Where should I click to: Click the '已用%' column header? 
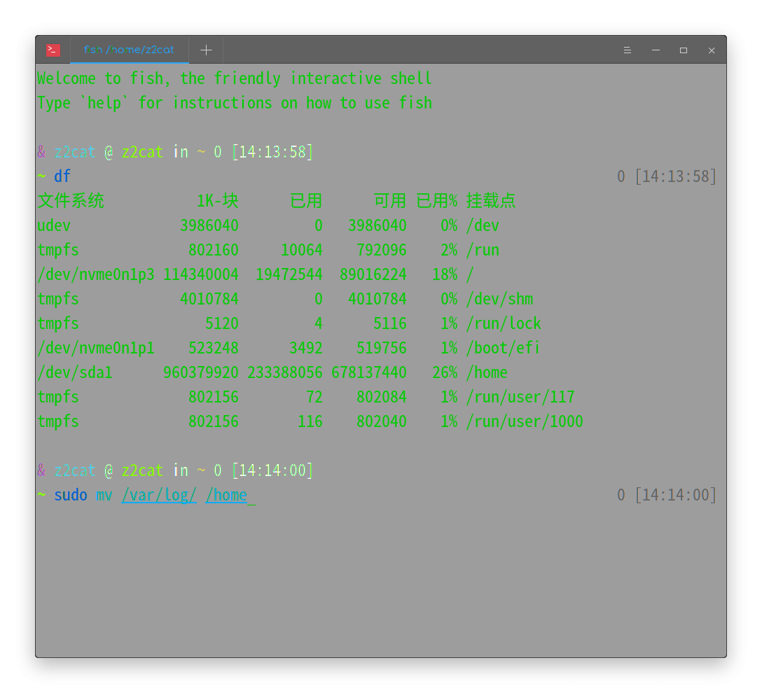click(436, 201)
